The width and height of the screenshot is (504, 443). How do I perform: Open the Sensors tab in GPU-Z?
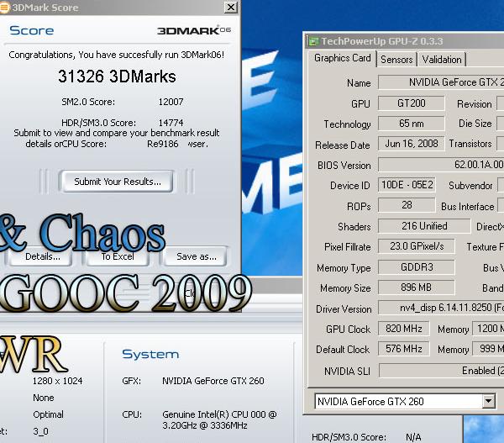coord(396,60)
